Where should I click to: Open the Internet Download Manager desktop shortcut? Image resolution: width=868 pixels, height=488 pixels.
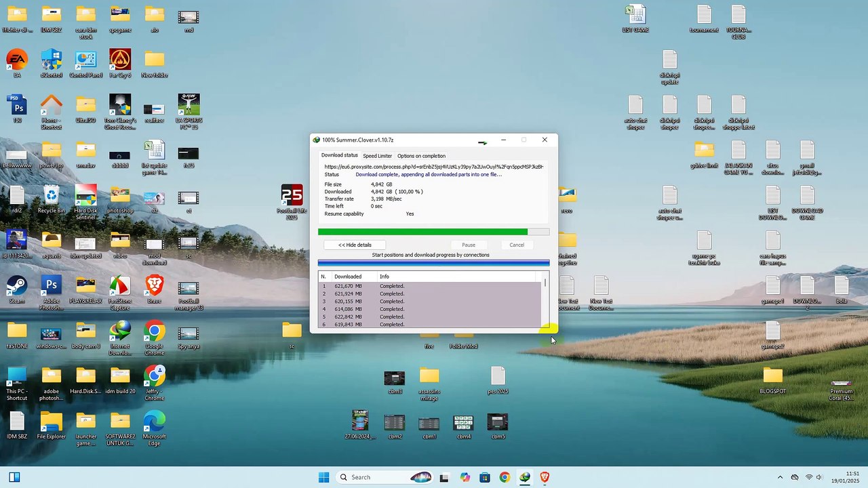(120, 338)
